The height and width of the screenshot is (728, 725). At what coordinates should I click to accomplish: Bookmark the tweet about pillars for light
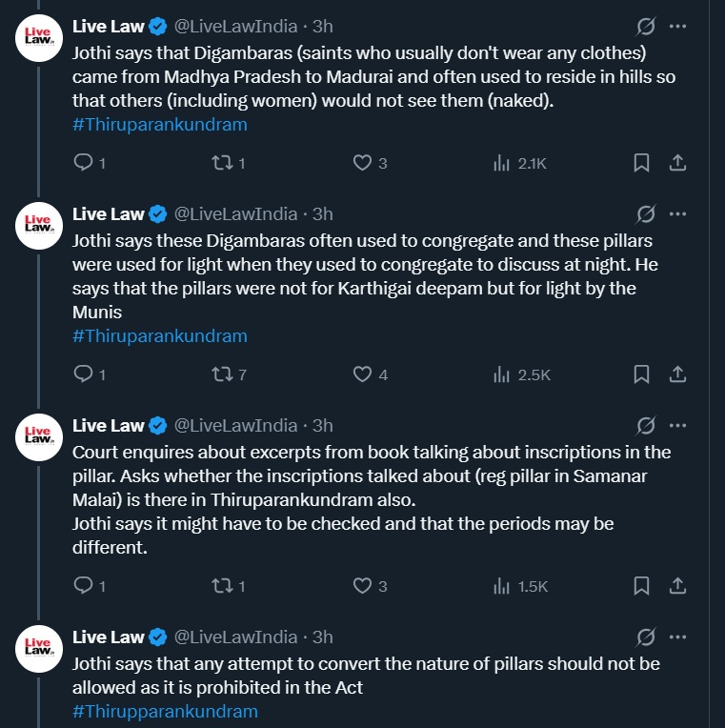[642, 374]
